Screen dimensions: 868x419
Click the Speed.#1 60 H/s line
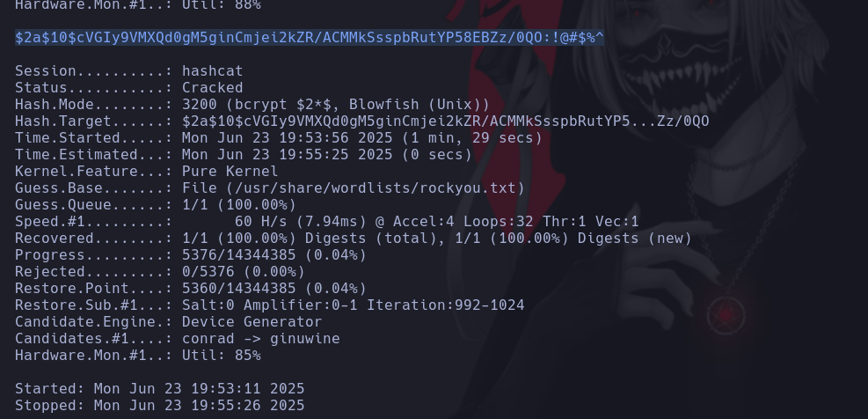pyautogui.click(x=326, y=222)
